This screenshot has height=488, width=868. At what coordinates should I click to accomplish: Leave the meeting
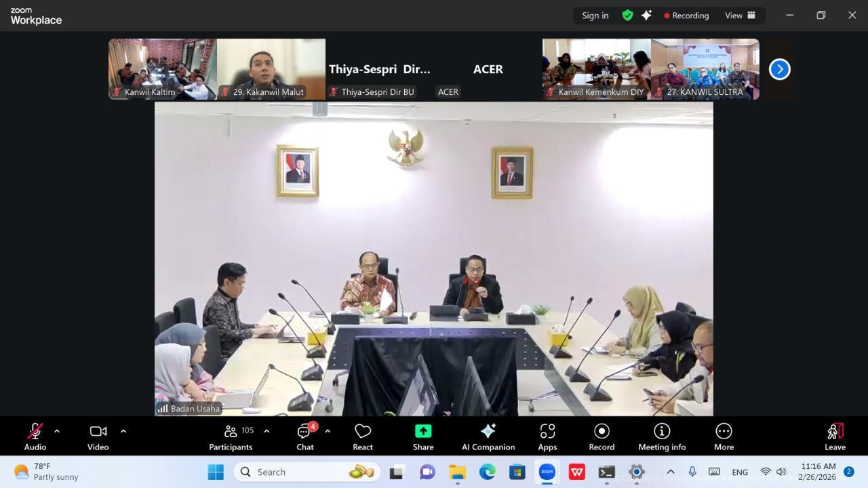coord(835,436)
